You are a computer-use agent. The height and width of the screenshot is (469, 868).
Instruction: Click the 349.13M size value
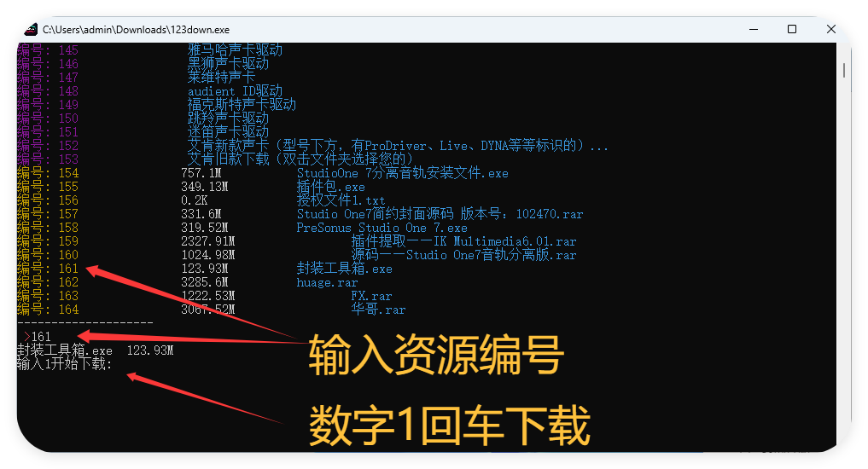pyautogui.click(x=204, y=187)
